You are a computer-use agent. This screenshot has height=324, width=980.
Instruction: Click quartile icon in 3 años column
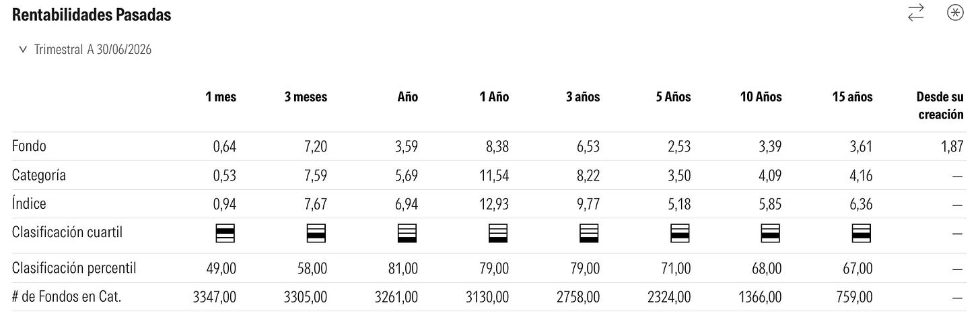(x=590, y=233)
